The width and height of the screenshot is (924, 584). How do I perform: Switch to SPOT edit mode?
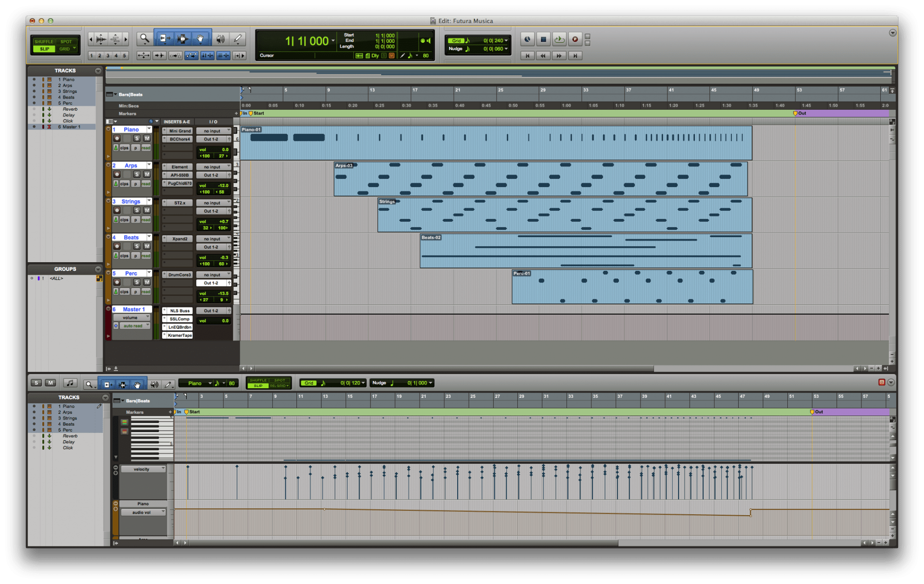[67, 42]
